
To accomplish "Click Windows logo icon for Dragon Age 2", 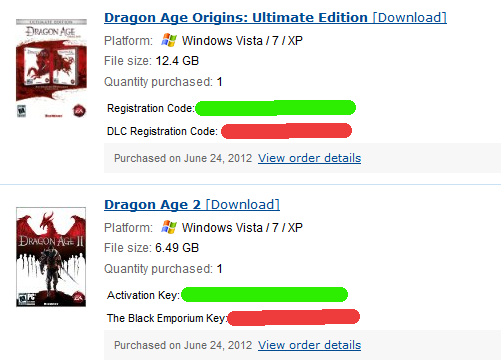I will coord(169,227).
